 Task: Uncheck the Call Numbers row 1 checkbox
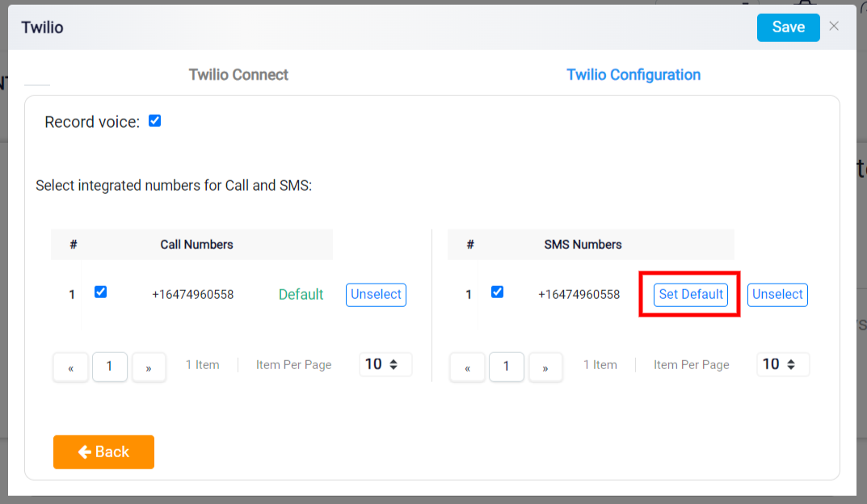click(x=101, y=292)
